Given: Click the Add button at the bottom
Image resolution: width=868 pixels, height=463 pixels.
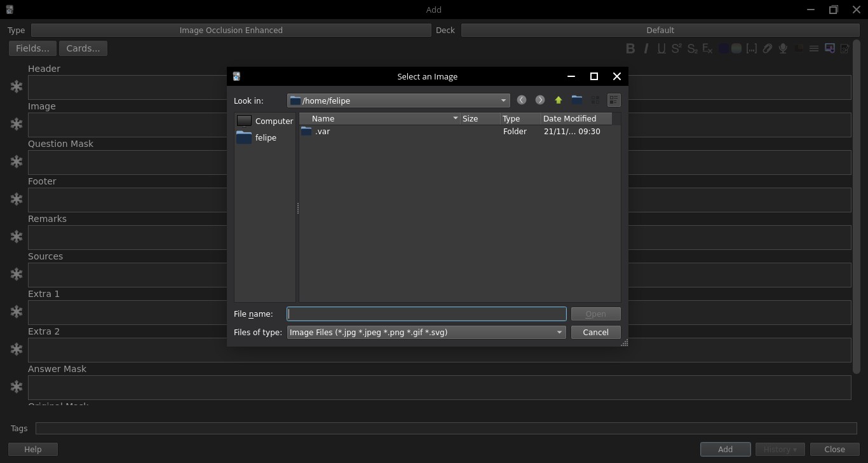Looking at the screenshot, I should (x=725, y=449).
